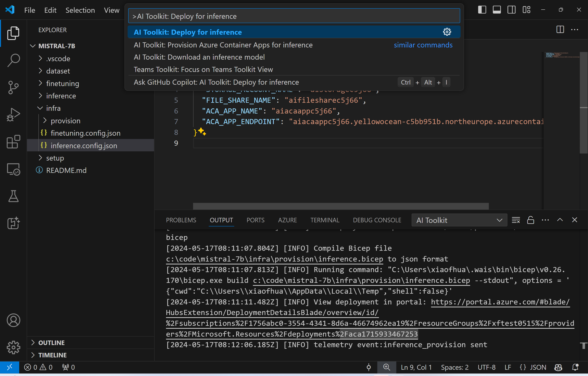Split the editor to the right
The image size is (588, 376).
click(x=560, y=30)
